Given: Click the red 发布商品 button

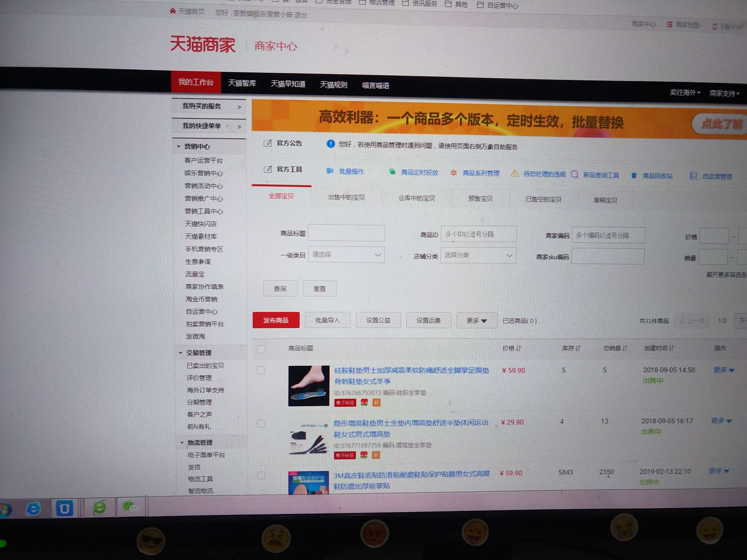Looking at the screenshot, I should [276, 320].
